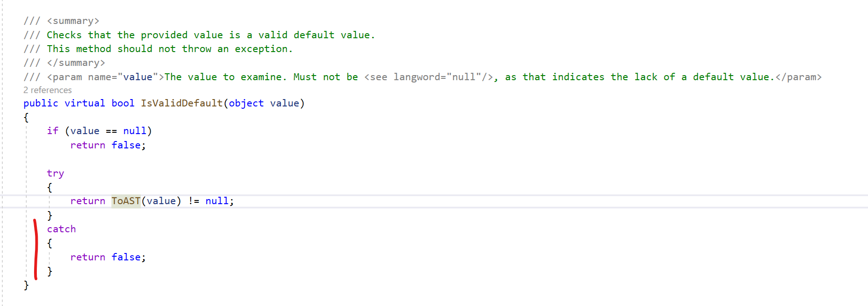Click the 'bool' return type

tap(123, 103)
